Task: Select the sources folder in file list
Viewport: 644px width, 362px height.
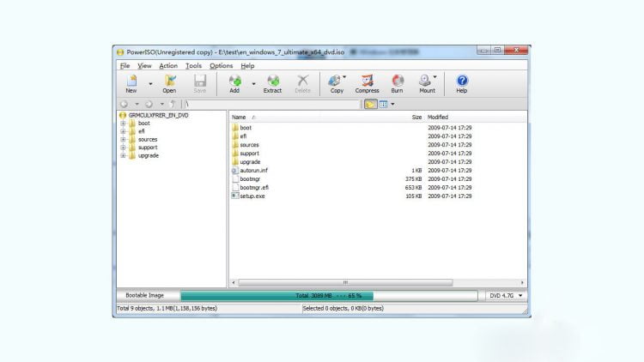Action: pyautogui.click(x=249, y=145)
